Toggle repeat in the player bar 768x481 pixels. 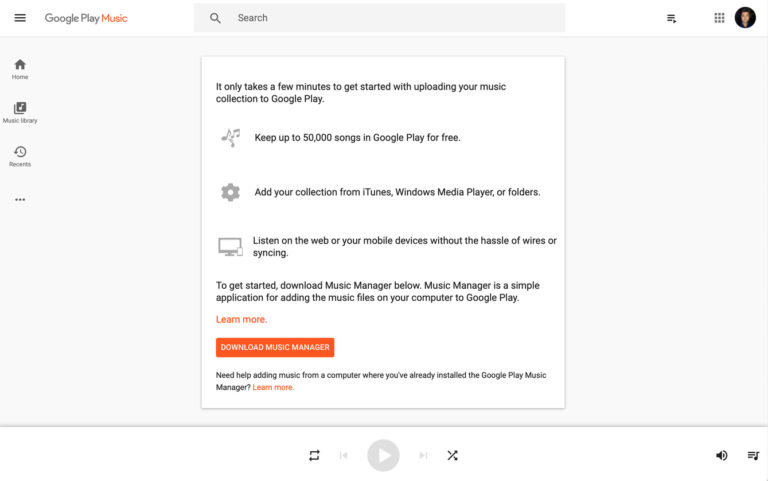pyautogui.click(x=314, y=456)
